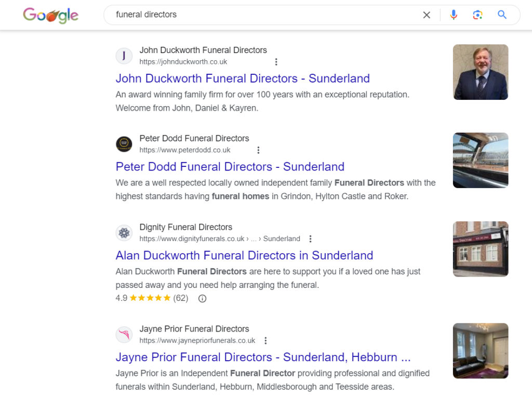Open 'Jayne Prior Funeral Directors - Sunderland, Hebburn' link
Image resolution: width=532 pixels, height=408 pixels.
click(263, 357)
